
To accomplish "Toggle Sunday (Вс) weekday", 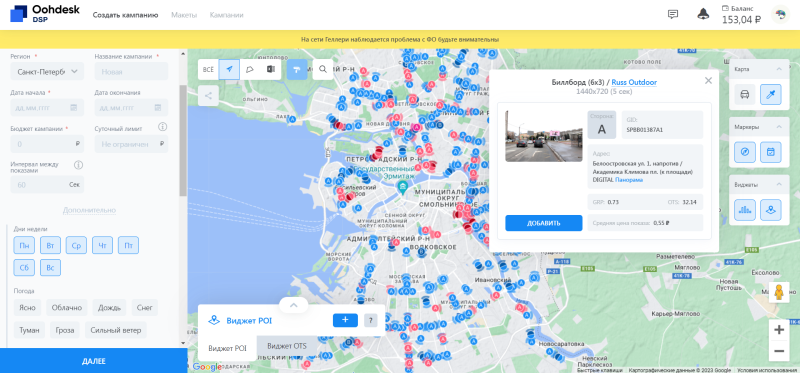I will [x=50, y=268].
